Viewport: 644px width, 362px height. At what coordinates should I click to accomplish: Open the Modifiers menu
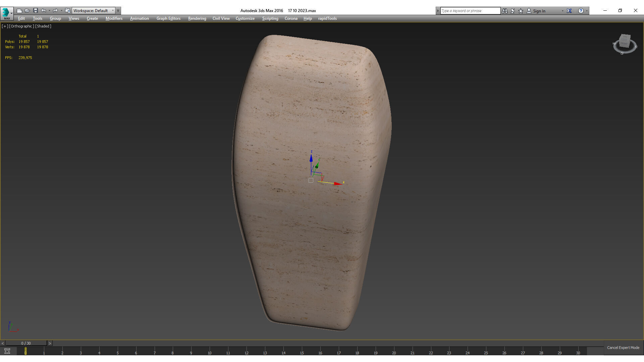click(114, 18)
